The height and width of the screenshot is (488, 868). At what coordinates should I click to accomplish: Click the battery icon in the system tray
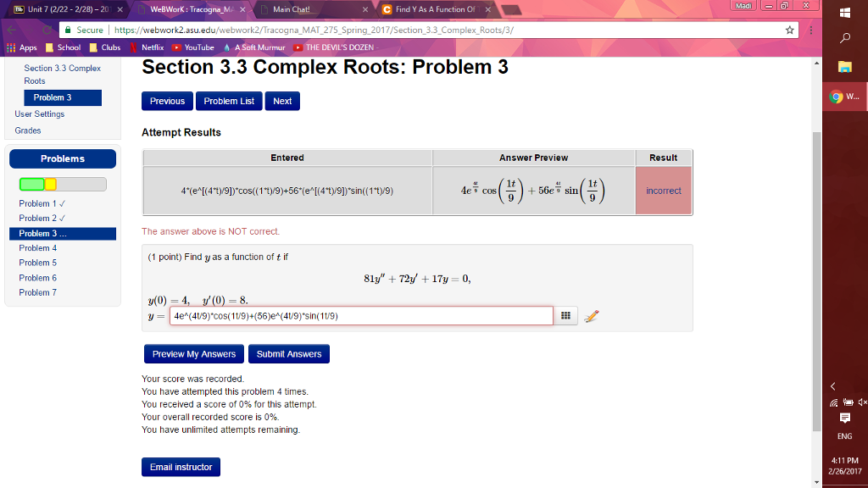(x=848, y=402)
